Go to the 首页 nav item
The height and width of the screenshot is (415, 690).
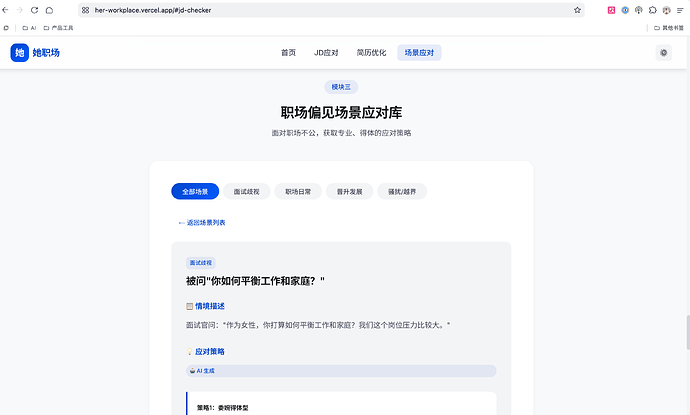(288, 53)
